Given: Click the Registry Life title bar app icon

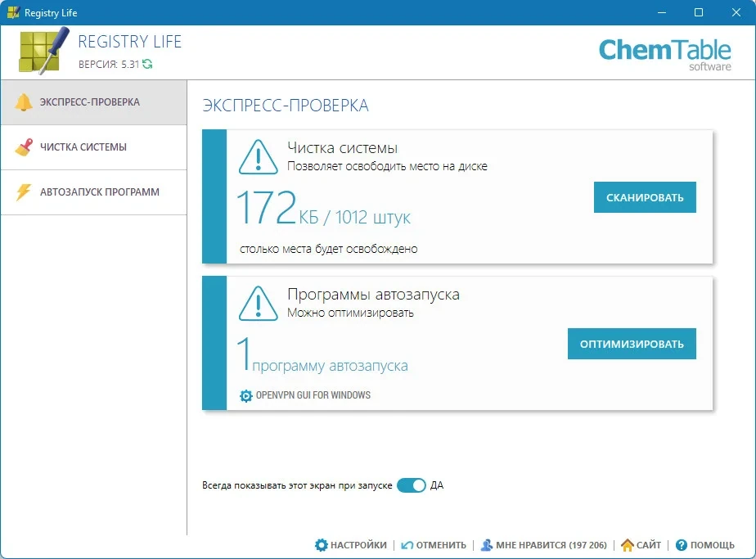Looking at the screenshot, I should click(13, 12).
